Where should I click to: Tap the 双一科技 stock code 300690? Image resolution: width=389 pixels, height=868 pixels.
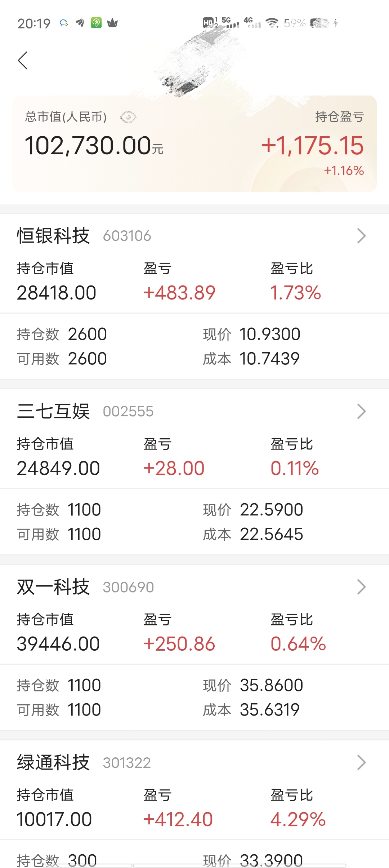coord(128,587)
